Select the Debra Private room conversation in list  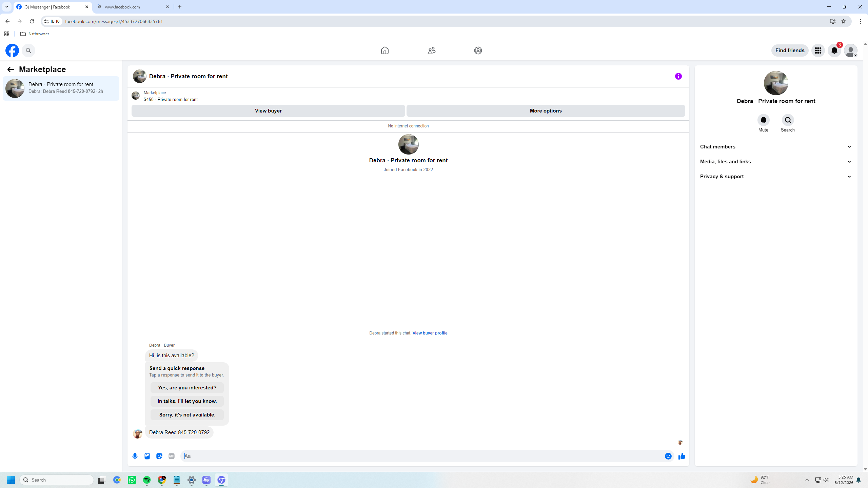[x=61, y=88]
